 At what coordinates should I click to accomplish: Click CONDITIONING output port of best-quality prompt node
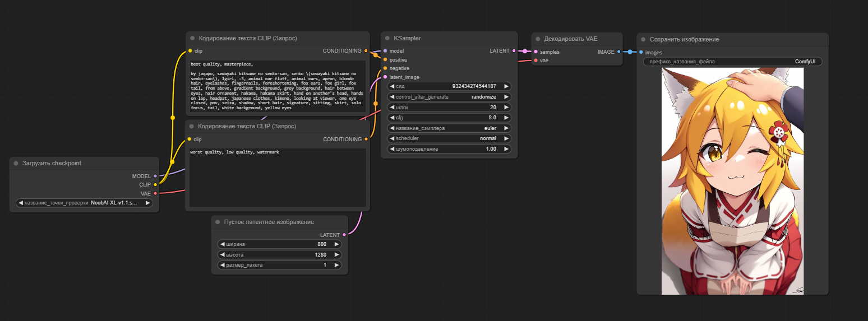(x=366, y=51)
